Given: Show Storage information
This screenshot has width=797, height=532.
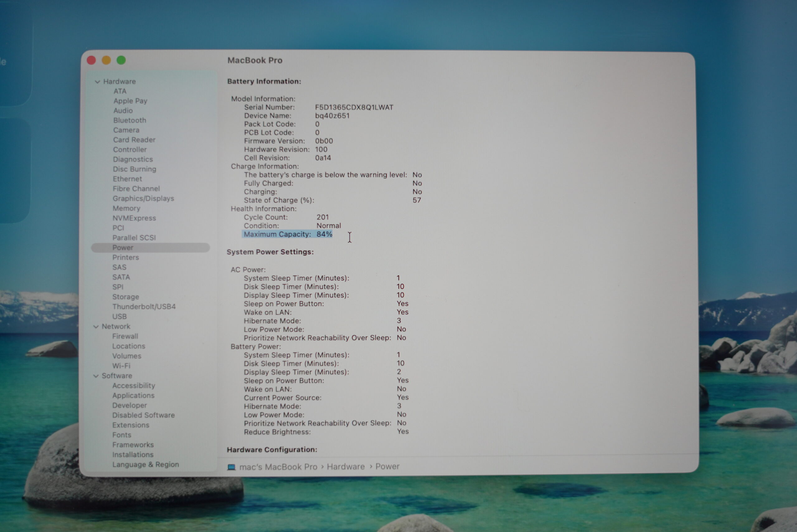Looking at the screenshot, I should (125, 297).
